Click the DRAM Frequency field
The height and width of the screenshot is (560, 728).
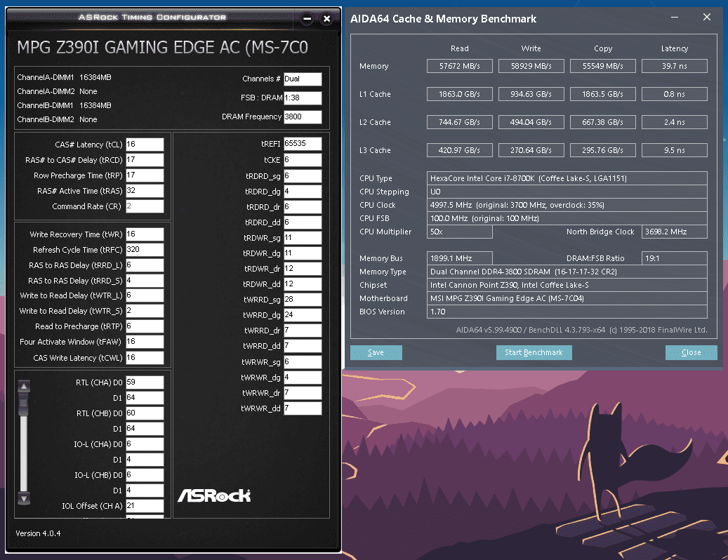tap(303, 117)
